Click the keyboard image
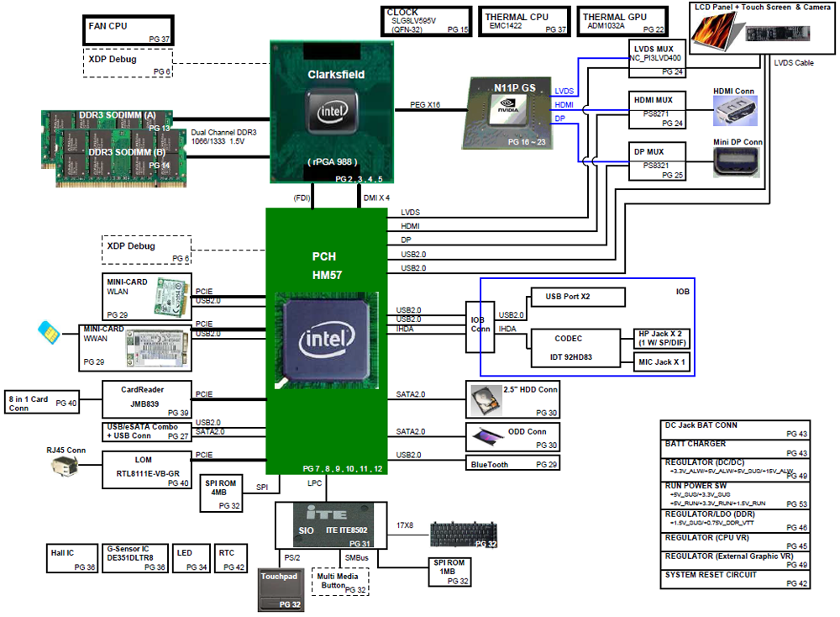 [x=464, y=534]
